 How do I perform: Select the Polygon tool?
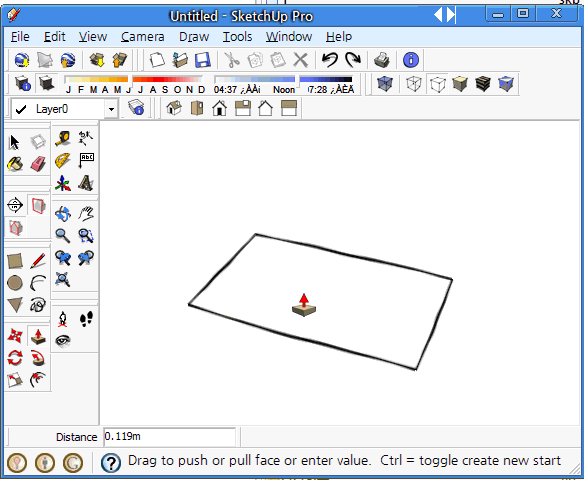(x=15, y=305)
